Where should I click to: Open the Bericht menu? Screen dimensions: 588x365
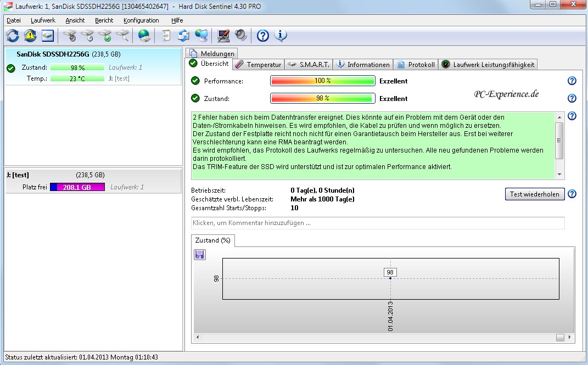point(104,20)
